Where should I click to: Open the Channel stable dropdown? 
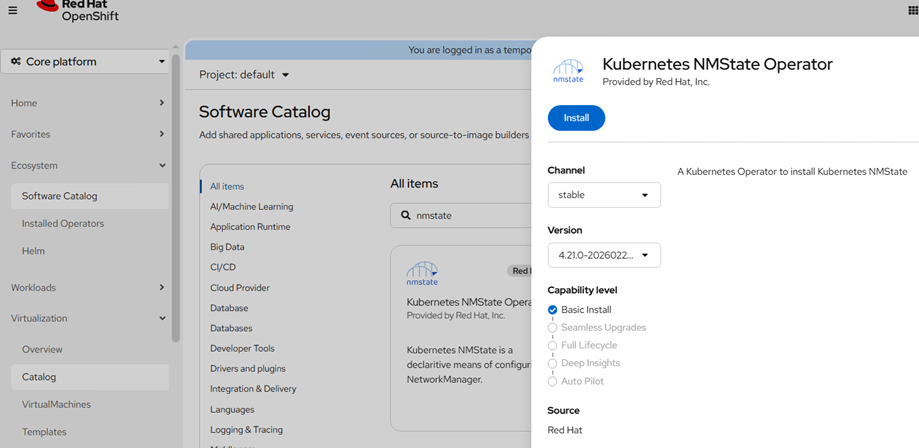coord(604,195)
